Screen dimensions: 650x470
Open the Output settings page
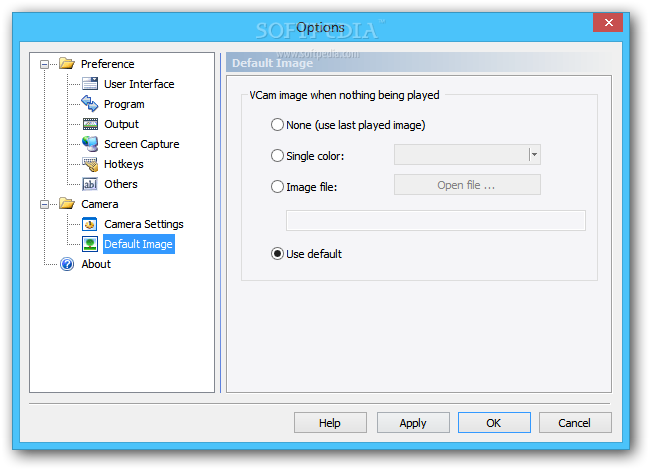[121, 124]
